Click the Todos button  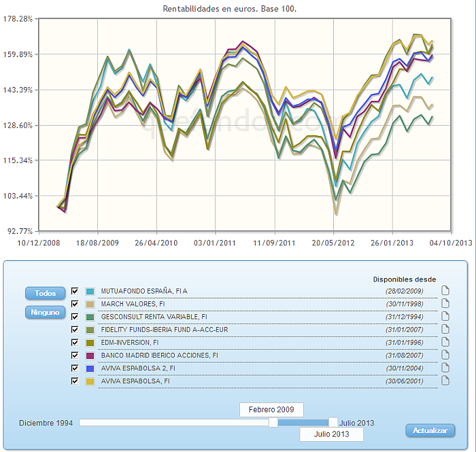coord(46,294)
